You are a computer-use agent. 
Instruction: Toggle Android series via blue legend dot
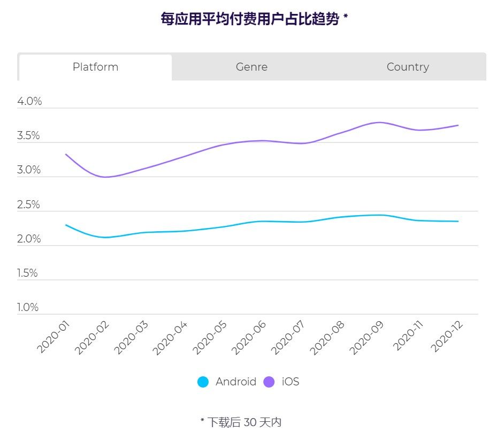pos(203,382)
